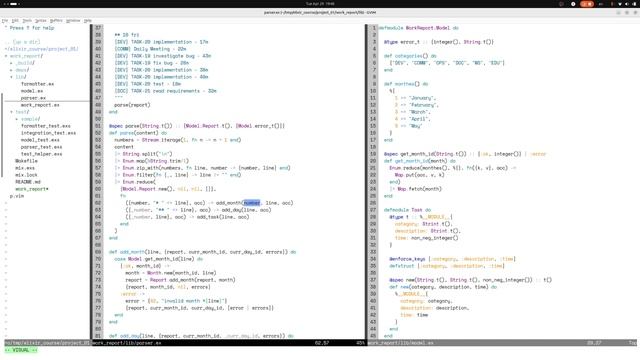Image resolution: width=640 pixels, height=360 pixels.
Task: Select parser.ex in the file tree
Action: click(x=33, y=98)
